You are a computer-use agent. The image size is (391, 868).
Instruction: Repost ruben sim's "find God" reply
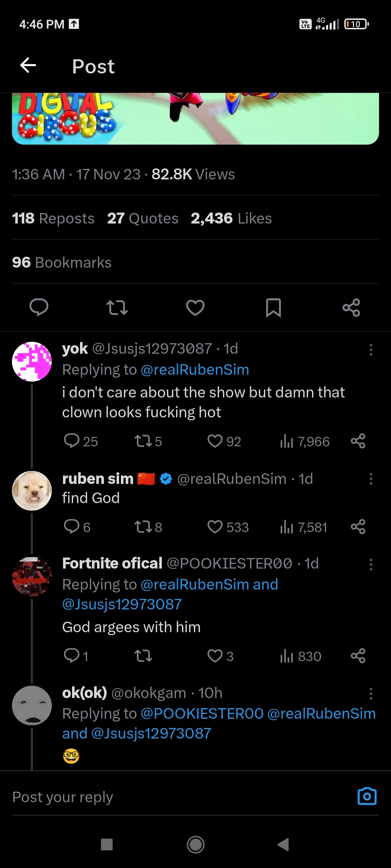coord(143,527)
